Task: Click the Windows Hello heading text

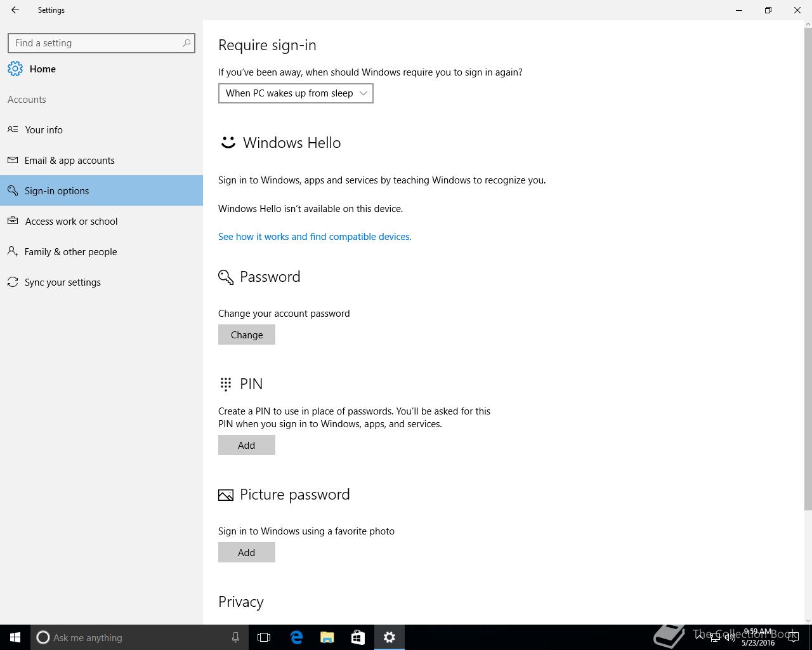Action: [292, 143]
